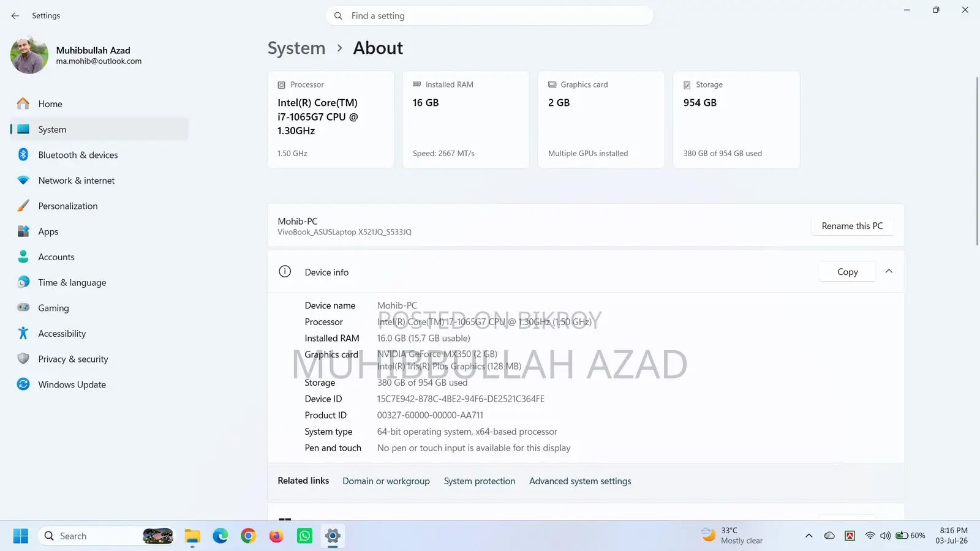The height and width of the screenshot is (551, 980).
Task: Click Rename this PC button
Action: (x=852, y=226)
